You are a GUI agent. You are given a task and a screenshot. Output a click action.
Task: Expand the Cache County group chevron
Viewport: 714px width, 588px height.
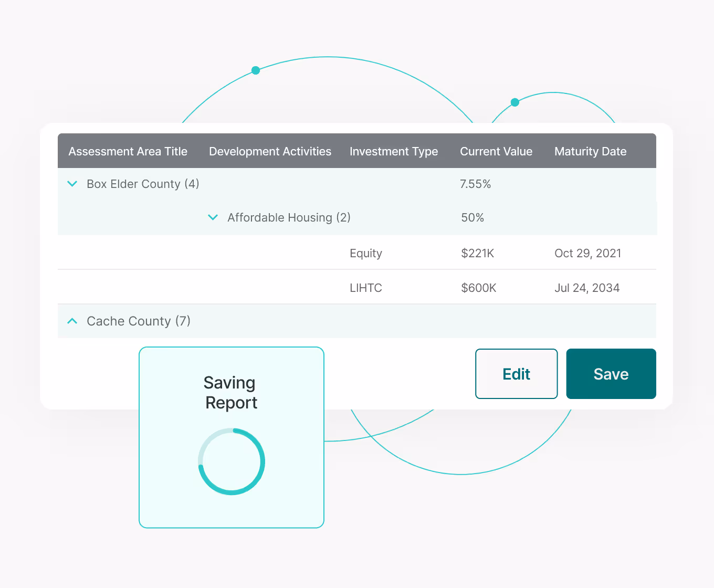(x=72, y=321)
